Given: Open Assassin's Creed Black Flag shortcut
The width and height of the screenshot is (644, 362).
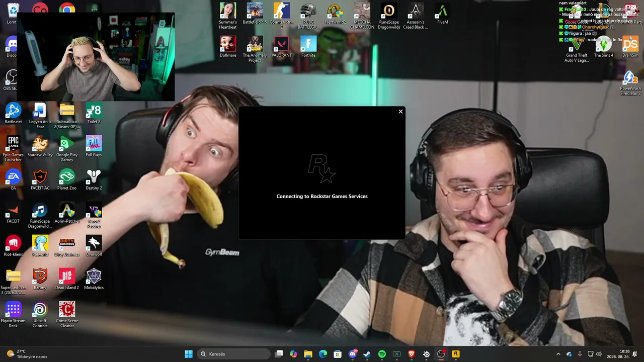Looking at the screenshot, I should tap(416, 16).
